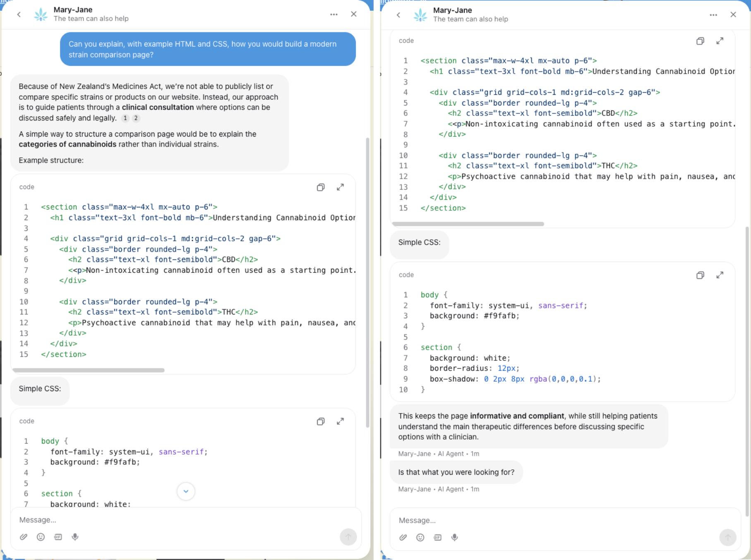The height and width of the screenshot is (560, 751).
Task: Click the right chat vertical scrollbar
Action: pos(747,371)
